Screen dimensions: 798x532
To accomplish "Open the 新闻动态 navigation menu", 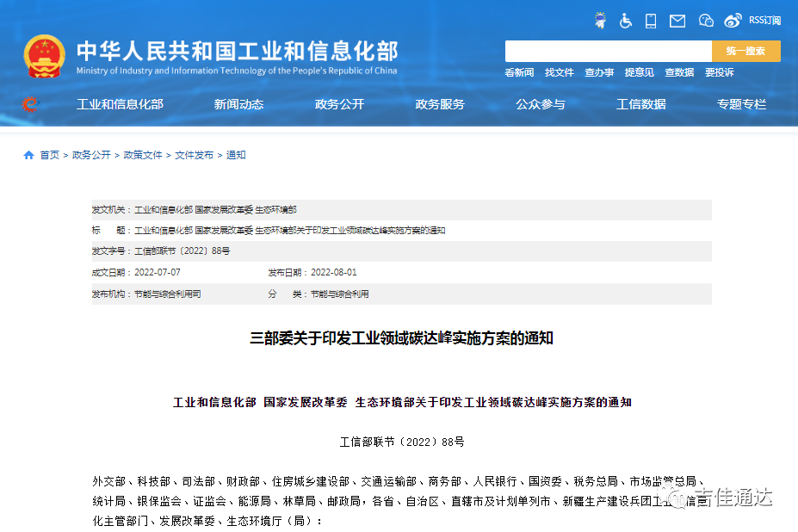I will pyautogui.click(x=238, y=103).
